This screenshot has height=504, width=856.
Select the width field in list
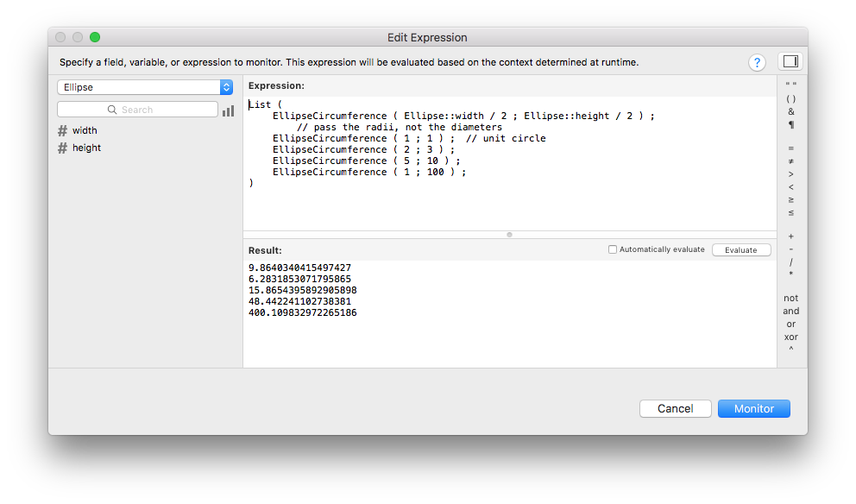pos(85,130)
